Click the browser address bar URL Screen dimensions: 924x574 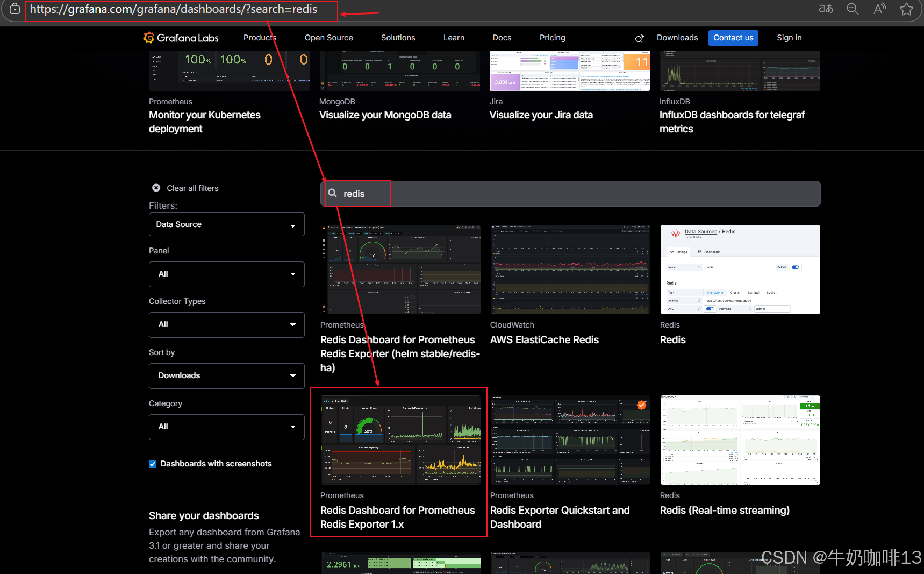(x=174, y=9)
